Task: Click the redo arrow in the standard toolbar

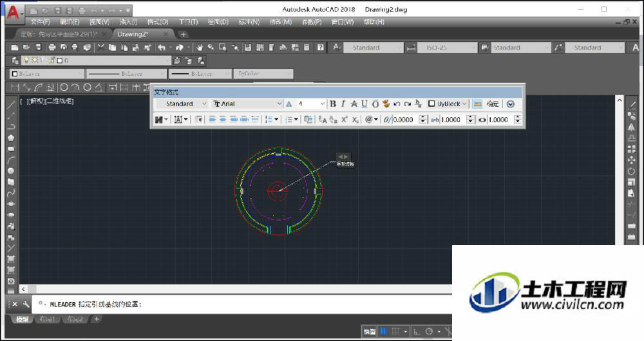Action: pyautogui.click(x=180, y=48)
